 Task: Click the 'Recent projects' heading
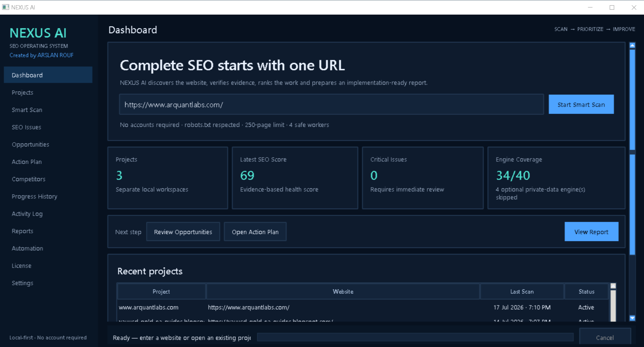pyautogui.click(x=150, y=271)
